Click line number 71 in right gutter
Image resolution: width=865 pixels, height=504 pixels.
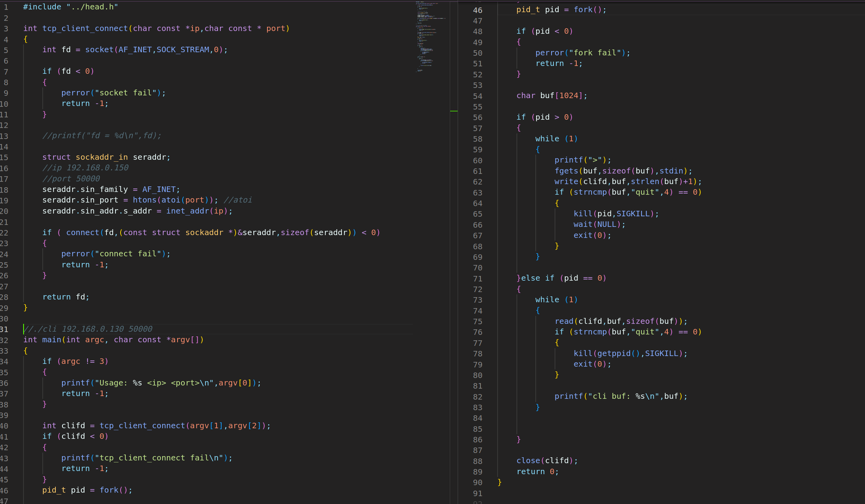477,279
